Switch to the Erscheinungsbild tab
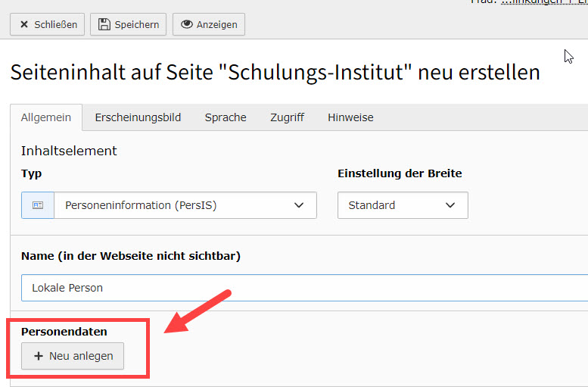This screenshot has height=387, width=588. [138, 117]
